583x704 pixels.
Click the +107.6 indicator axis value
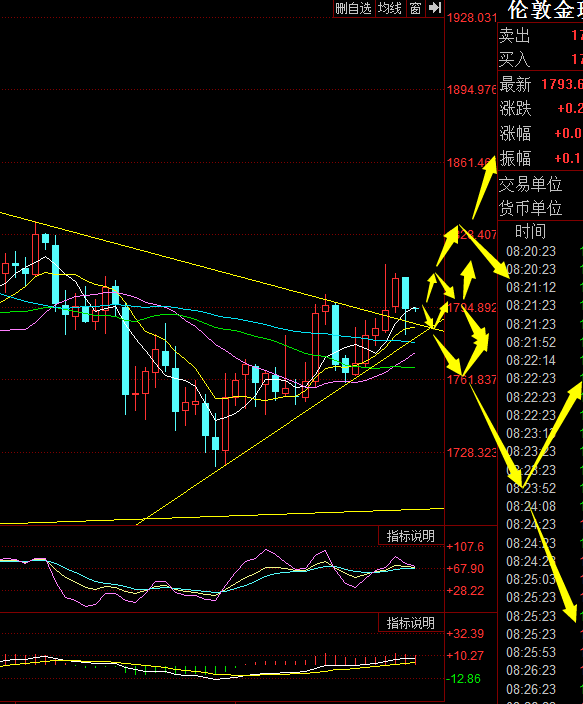coord(465,547)
